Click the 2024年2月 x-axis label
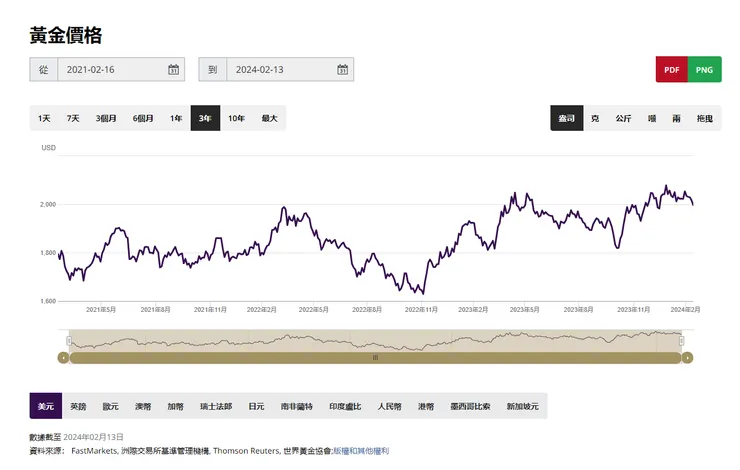This screenshot has height=470, width=740. point(686,310)
